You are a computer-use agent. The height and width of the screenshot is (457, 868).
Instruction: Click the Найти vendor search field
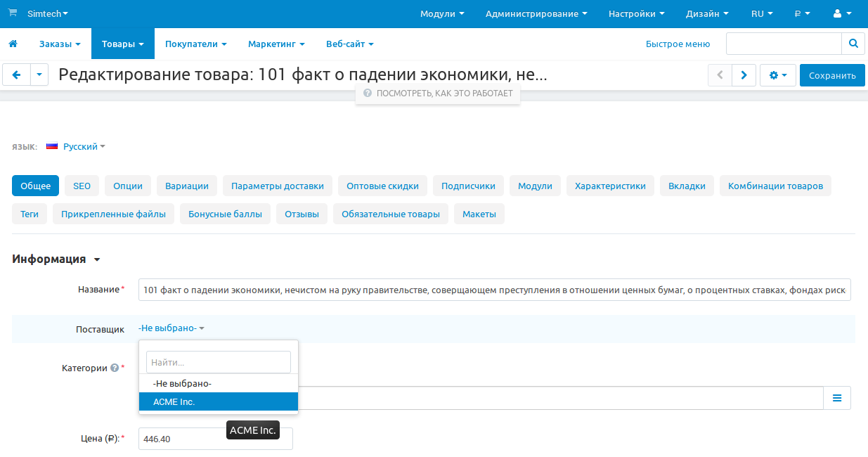coord(218,362)
